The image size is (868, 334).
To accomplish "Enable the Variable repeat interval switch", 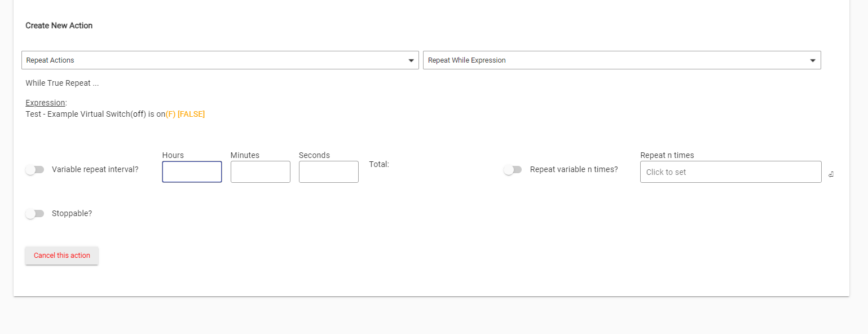I will [35, 170].
